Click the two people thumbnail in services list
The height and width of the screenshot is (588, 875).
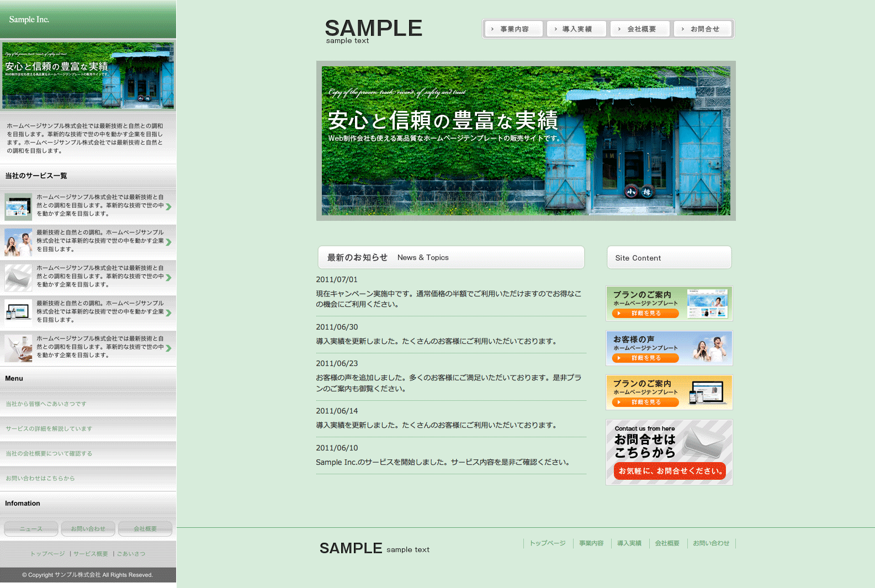(18, 242)
